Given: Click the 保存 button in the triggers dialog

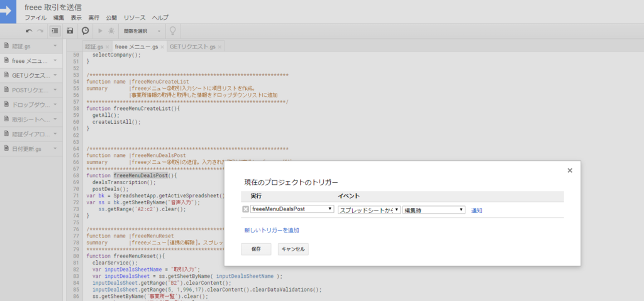Looking at the screenshot, I should click(256, 249).
